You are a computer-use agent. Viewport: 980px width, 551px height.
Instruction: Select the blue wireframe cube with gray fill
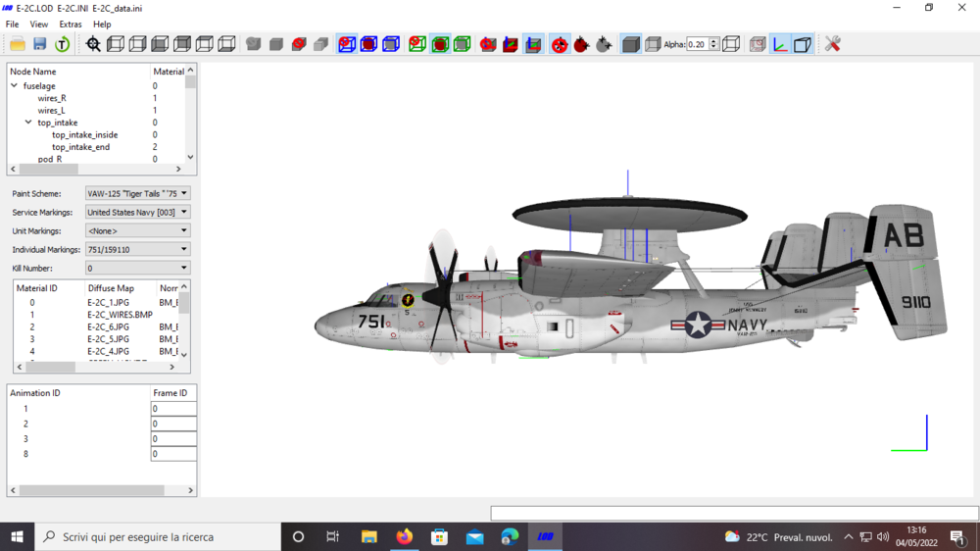[391, 44]
